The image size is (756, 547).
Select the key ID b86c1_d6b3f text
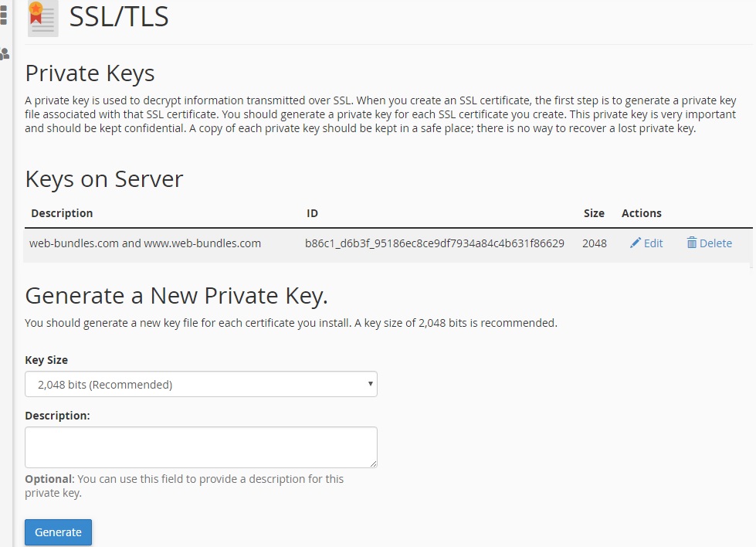click(x=435, y=243)
